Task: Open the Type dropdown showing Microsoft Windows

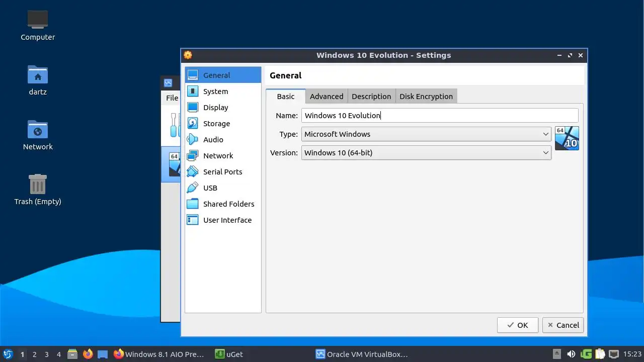Action: tap(426, 134)
